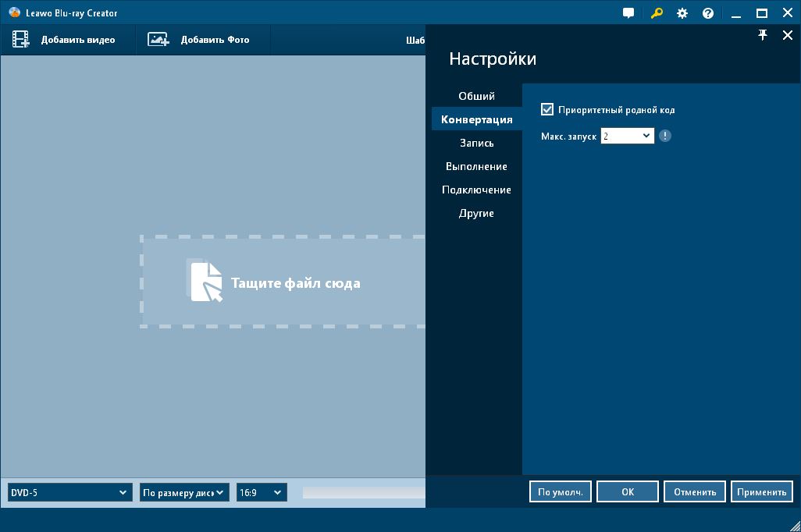Close the Настройки panel
The image size is (801, 532).
[x=788, y=35]
